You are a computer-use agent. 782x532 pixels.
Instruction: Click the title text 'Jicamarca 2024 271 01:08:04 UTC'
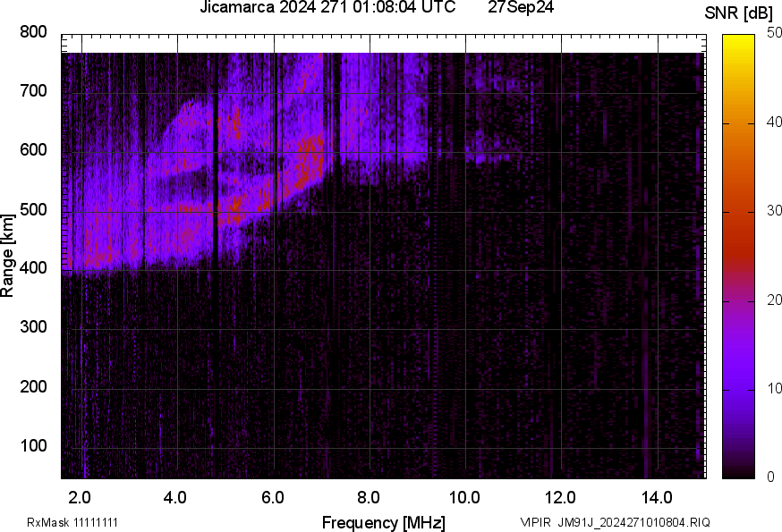327,7
